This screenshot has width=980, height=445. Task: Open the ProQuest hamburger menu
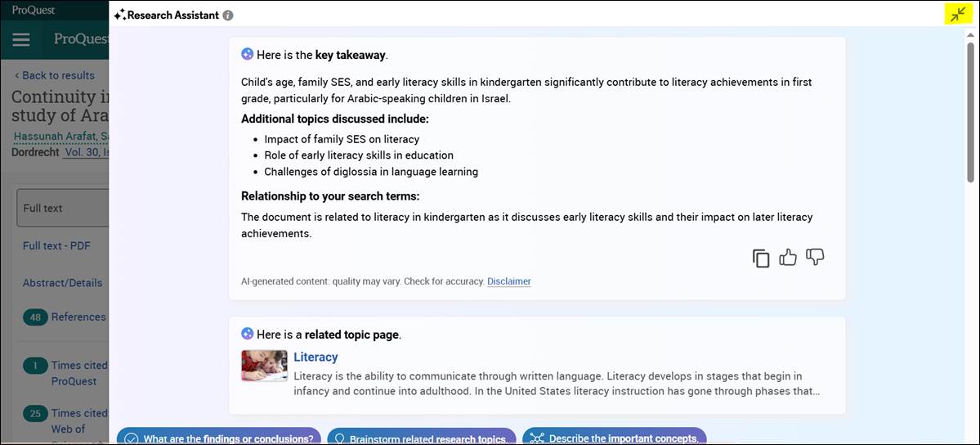[x=21, y=40]
